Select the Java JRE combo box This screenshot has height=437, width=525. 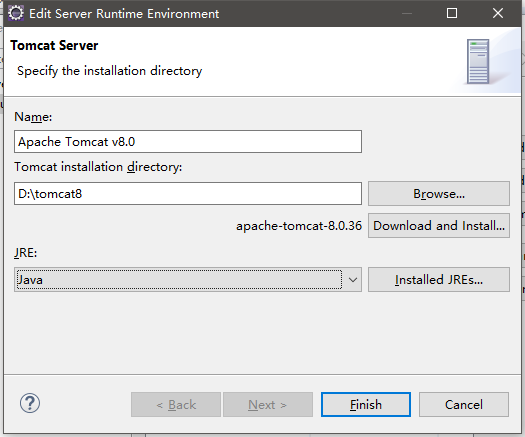(x=188, y=280)
